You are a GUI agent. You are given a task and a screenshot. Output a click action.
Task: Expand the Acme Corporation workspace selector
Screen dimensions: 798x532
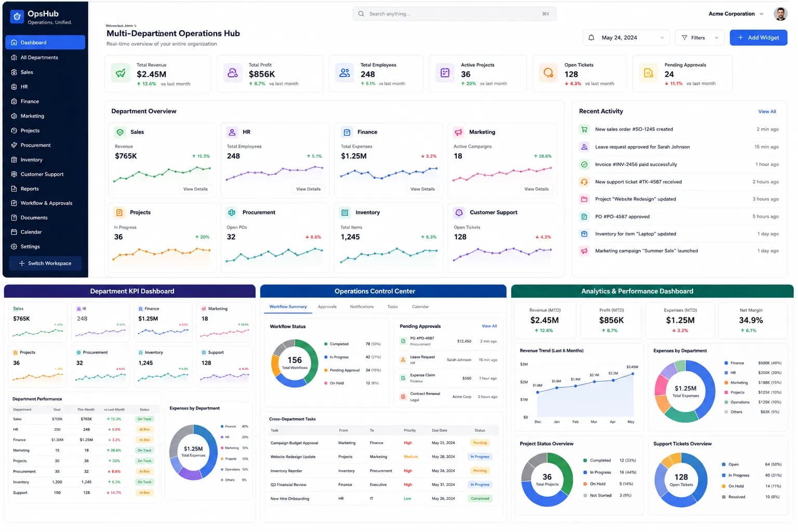click(736, 14)
